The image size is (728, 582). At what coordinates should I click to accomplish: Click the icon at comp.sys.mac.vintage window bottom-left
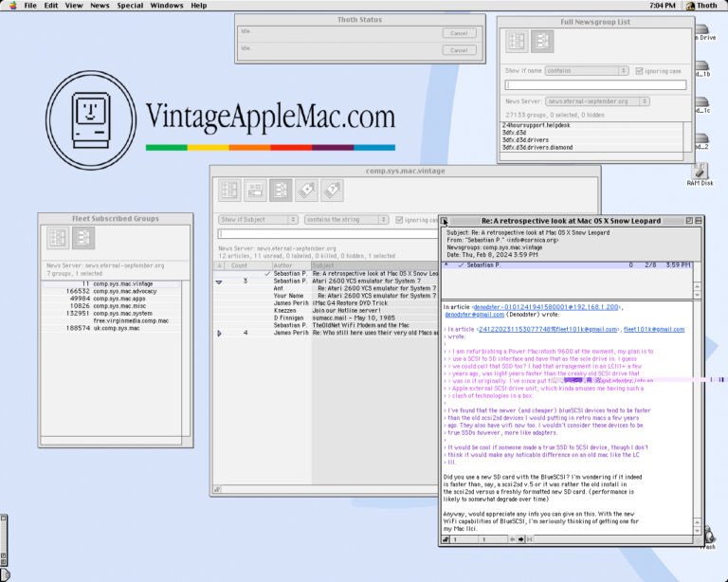pyautogui.click(x=217, y=489)
